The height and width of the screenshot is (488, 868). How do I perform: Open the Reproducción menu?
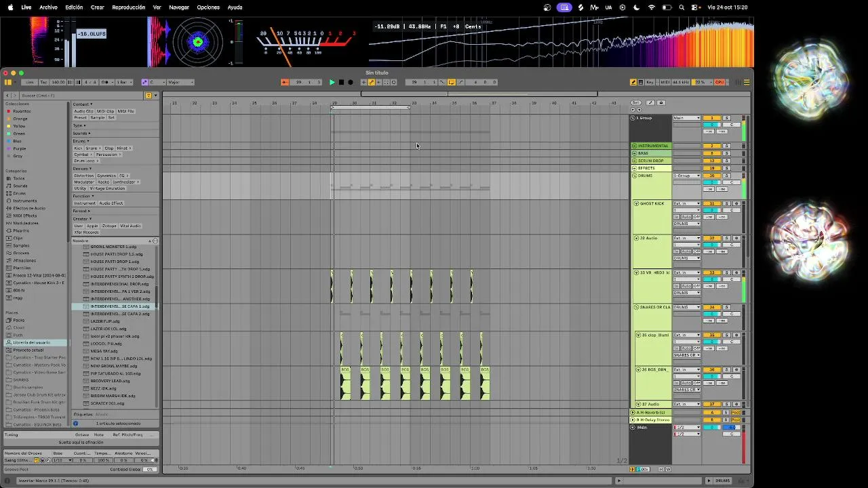click(x=129, y=7)
